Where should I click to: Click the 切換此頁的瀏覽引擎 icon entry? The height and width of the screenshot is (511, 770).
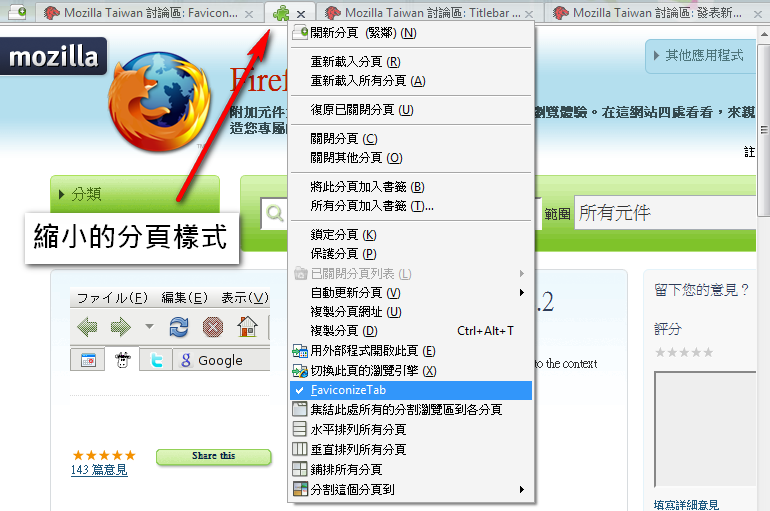(411, 371)
